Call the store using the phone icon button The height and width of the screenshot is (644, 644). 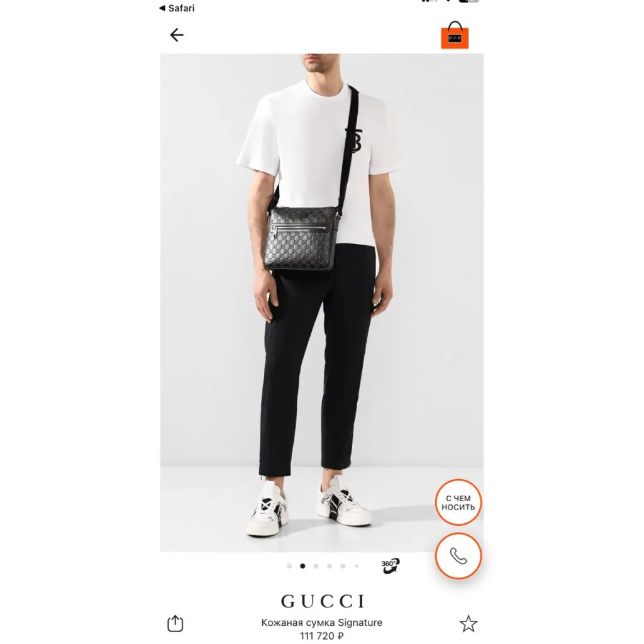pyautogui.click(x=458, y=556)
